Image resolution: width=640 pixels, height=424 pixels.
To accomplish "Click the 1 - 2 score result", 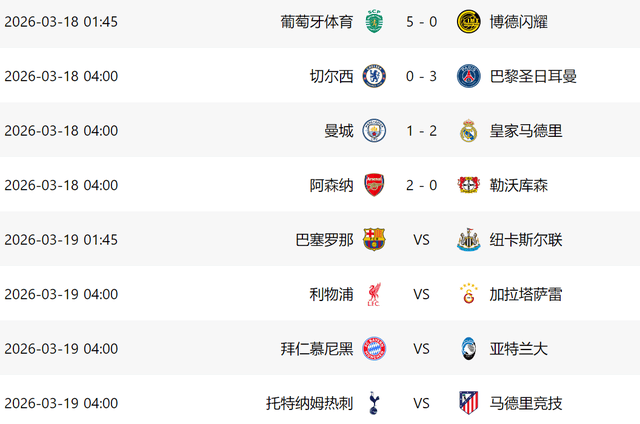I will pos(421,131).
